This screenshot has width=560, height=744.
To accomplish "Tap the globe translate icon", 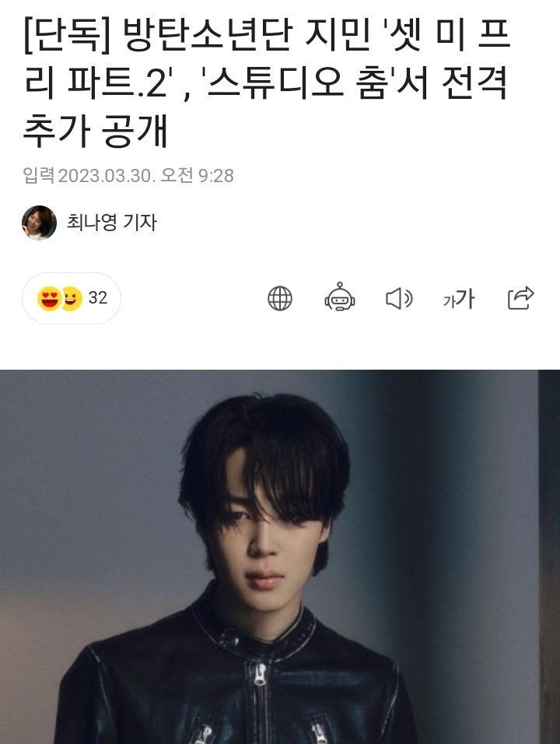I will point(280,298).
